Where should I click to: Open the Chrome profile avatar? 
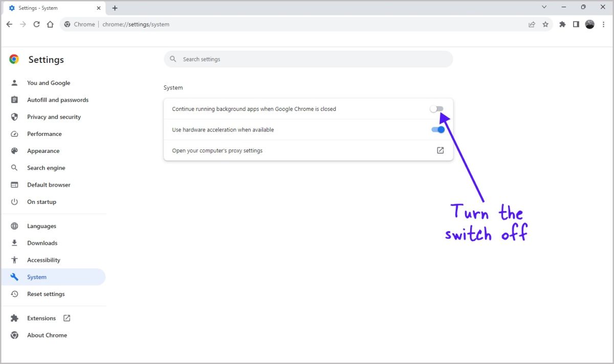[589, 24]
